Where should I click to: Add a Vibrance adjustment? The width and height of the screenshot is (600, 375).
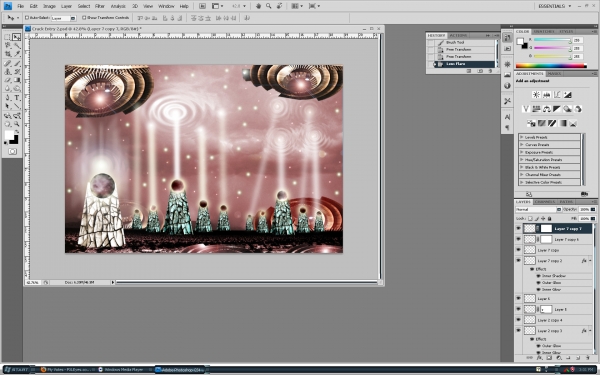click(526, 109)
